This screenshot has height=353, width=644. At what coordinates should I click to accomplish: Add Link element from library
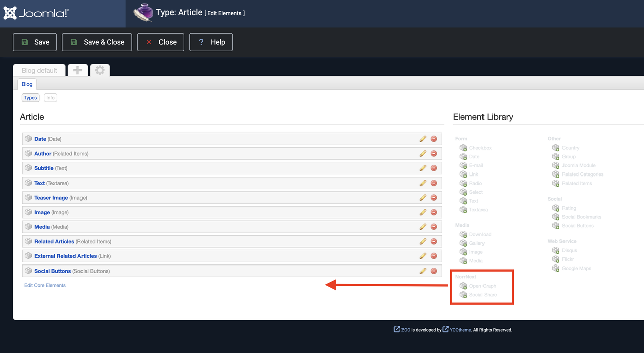[469, 174]
